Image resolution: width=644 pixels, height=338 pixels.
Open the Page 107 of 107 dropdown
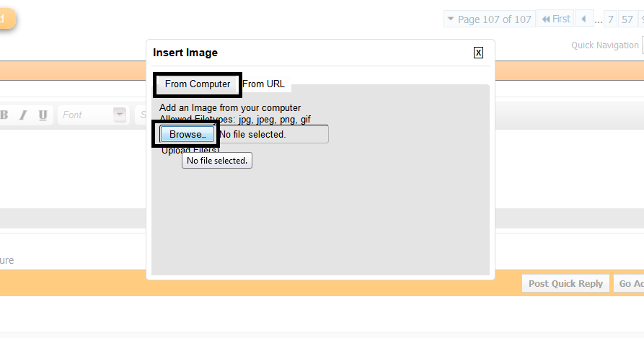(x=489, y=19)
